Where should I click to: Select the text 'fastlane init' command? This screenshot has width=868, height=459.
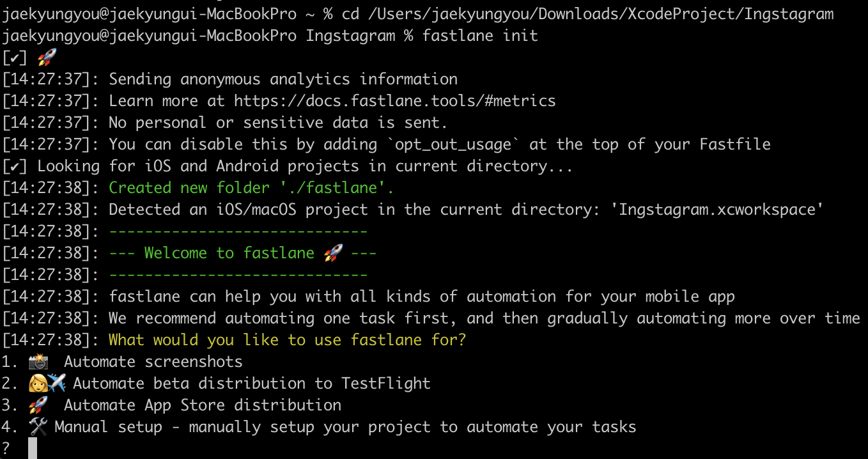480,36
